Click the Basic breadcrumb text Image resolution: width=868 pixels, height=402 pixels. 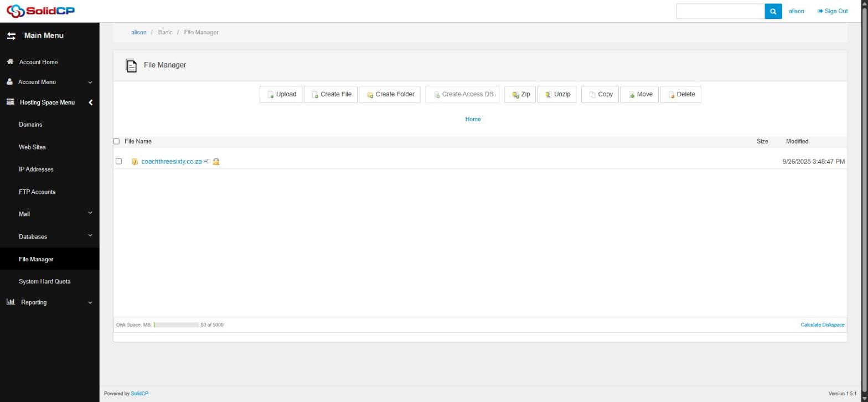pyautogui.click(x=165, y=32)
